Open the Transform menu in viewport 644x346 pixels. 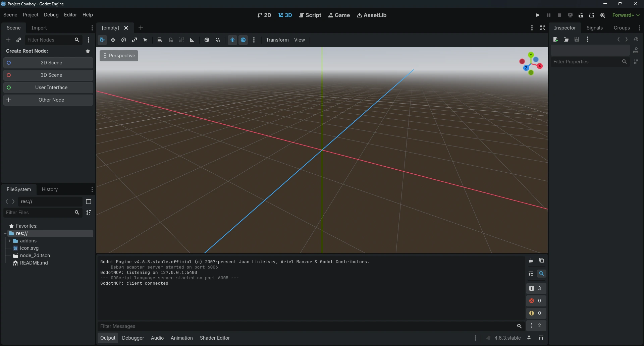point(277,40)
